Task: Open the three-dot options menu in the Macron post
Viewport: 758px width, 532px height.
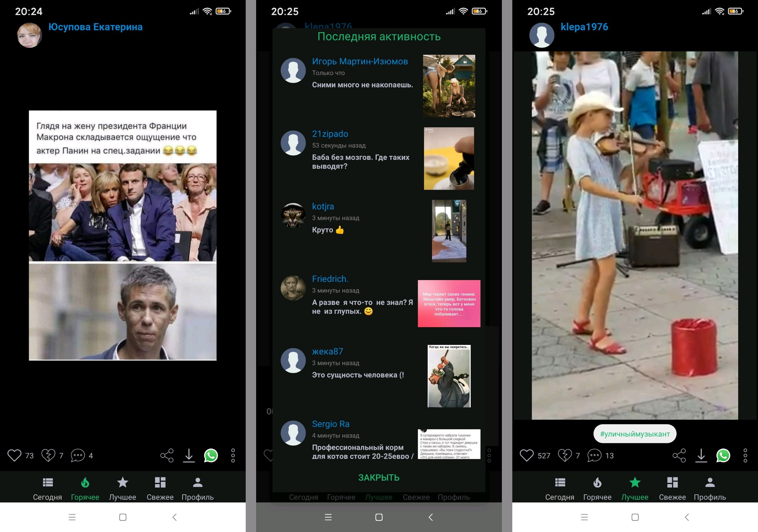Action: coord(233,455)
